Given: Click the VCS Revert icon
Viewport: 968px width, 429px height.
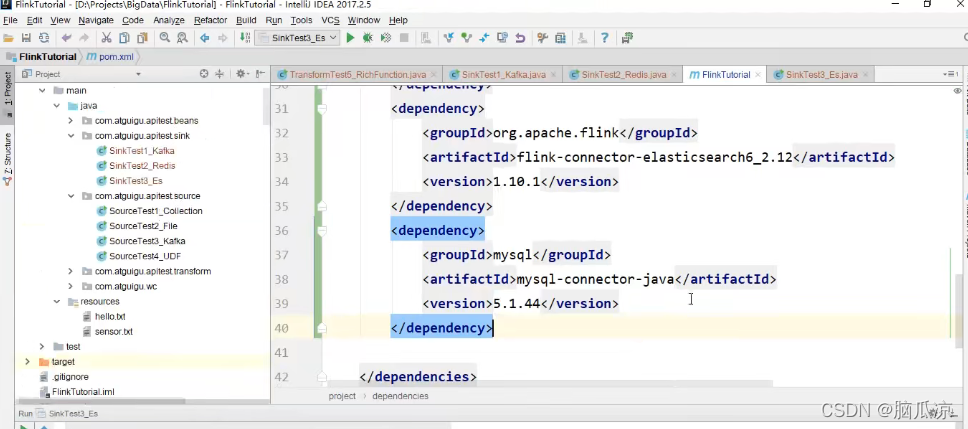Looking at the screenshot, I should 520,38.
